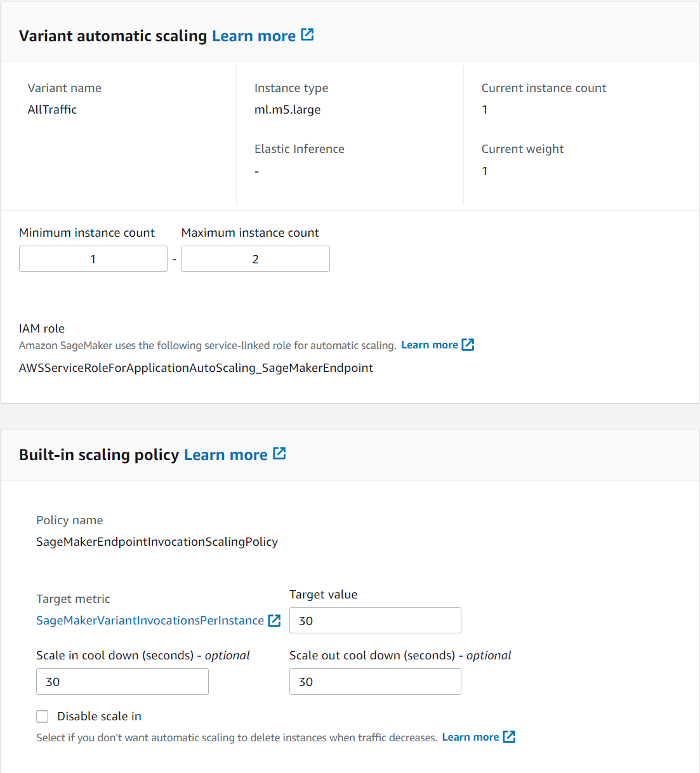Open external link icon beside Variant automatic scaling
The width and height of the screenshot is (700, 773).
307,35
